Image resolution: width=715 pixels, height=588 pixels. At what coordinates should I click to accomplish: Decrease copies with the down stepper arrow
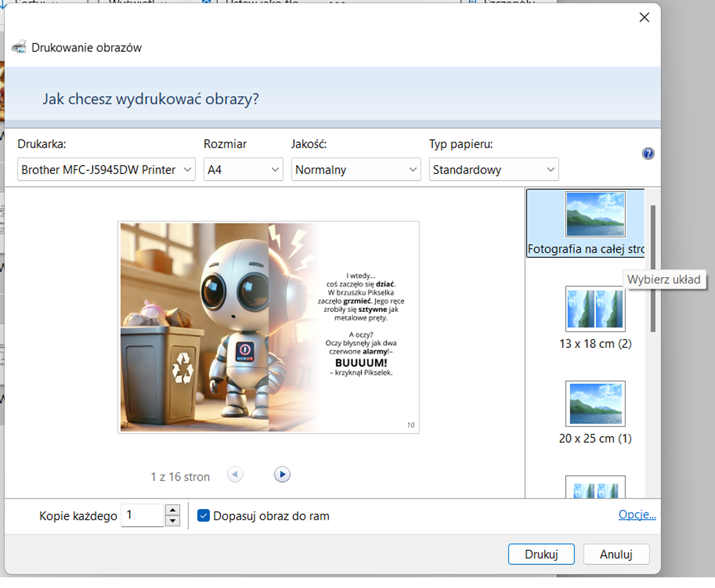(x=173, y=521)
